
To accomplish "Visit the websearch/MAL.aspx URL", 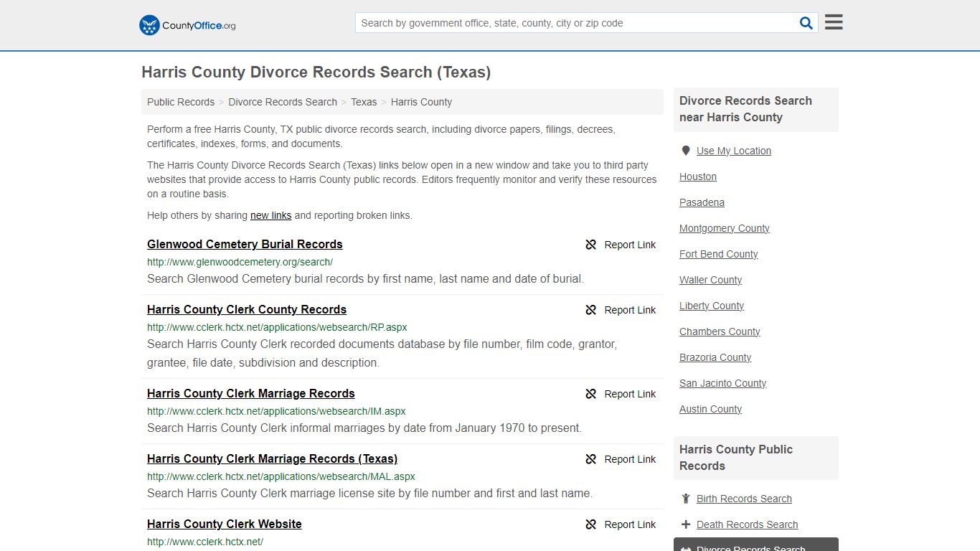I will (281, 476).
